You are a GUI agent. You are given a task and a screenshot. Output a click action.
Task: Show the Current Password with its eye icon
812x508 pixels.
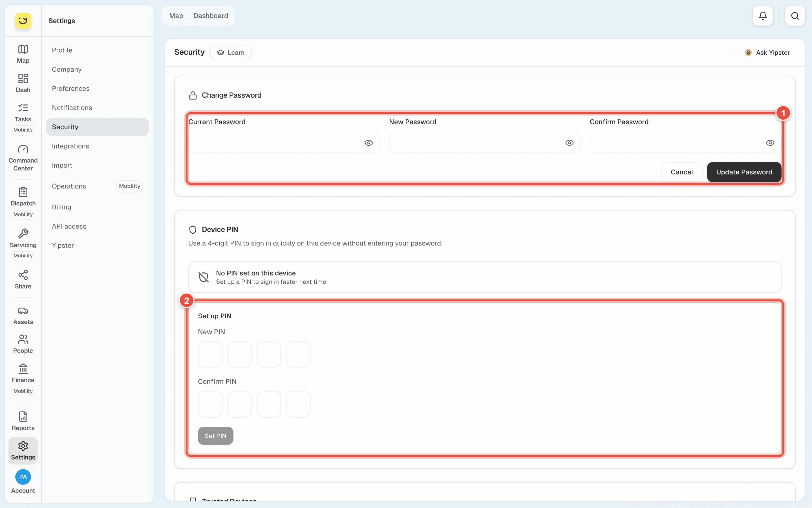point(369,143)
